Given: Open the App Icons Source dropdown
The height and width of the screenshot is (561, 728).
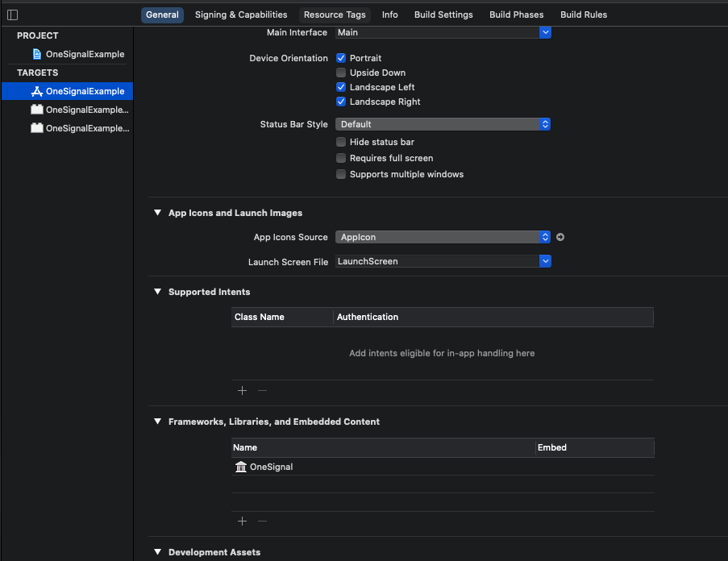Looking at the screenshot, I should (x=443, y=237).
